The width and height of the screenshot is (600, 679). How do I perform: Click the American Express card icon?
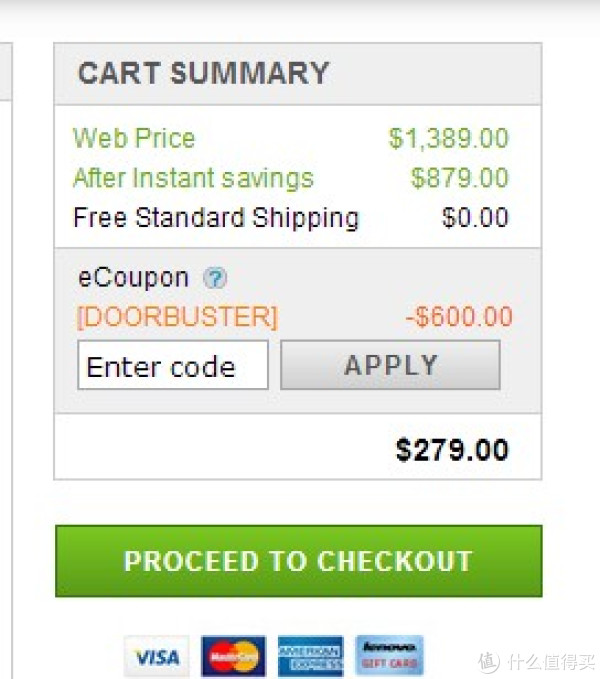pos(310,656)
